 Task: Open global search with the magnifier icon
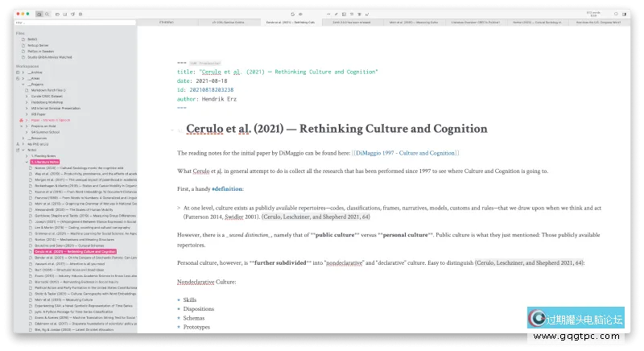coord(47,14)
